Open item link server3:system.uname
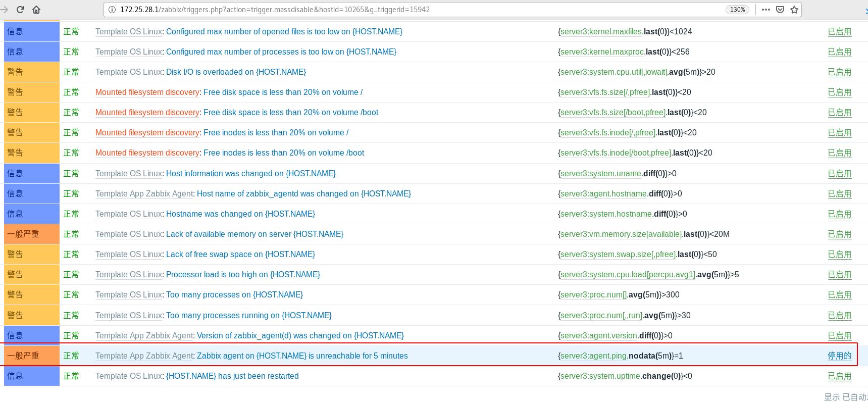Viewport: 868px width, 402px height. [601, 173]
